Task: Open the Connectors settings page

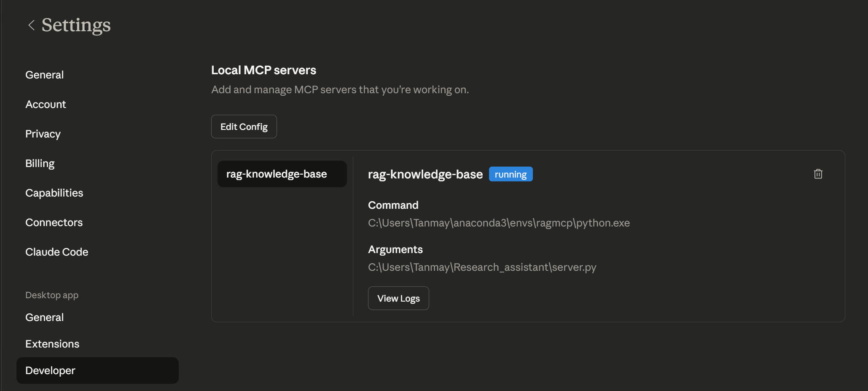Action: (54, 222)
